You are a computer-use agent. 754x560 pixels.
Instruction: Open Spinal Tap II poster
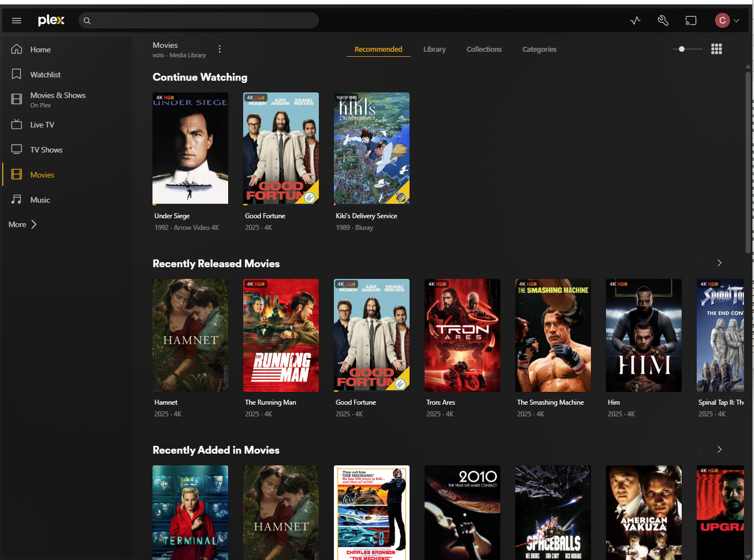[x=720, y=335]
